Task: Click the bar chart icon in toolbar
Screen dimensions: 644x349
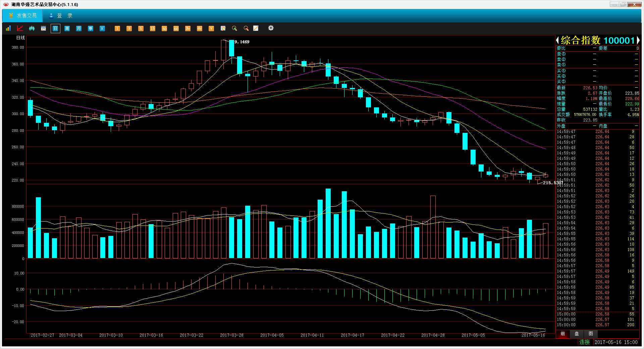Action: [8, 29]
